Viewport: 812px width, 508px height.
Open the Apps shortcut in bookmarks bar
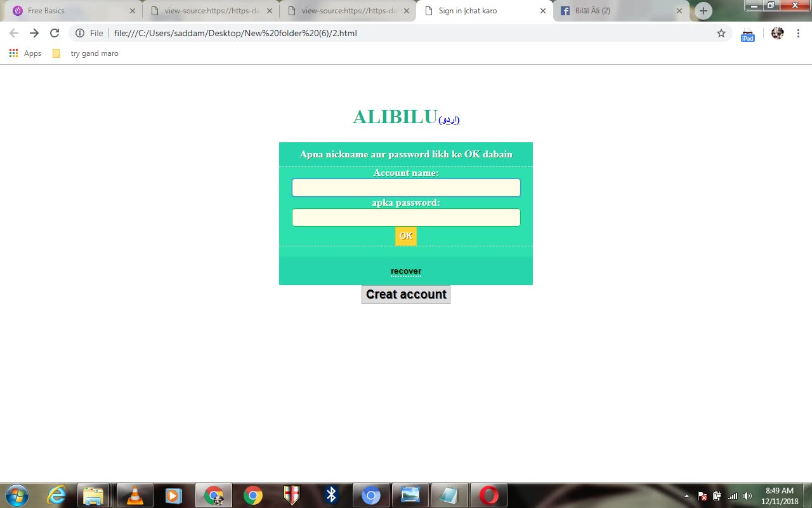pyautogui.click(x=25, y=53)
